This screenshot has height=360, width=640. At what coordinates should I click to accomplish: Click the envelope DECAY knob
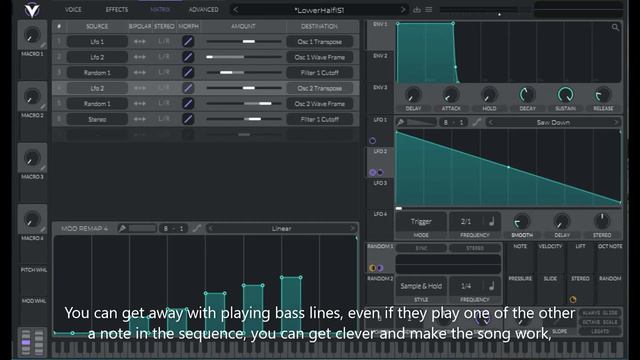(527, 95)
